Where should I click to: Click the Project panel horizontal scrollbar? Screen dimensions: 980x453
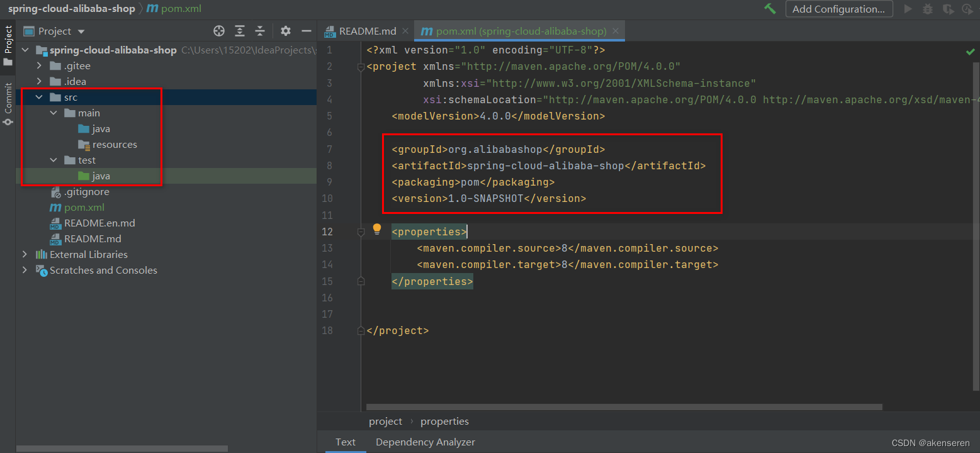[x=122, y=449]
